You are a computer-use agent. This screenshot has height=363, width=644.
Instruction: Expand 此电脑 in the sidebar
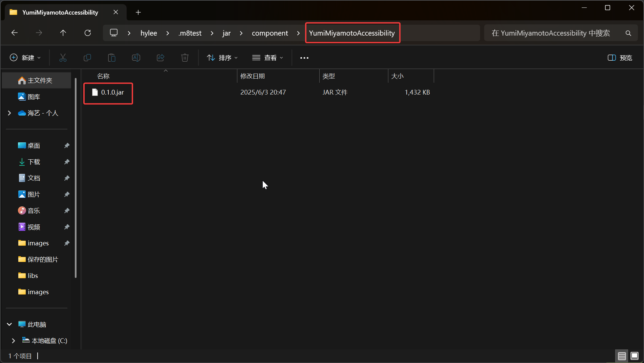pos(9,324)
